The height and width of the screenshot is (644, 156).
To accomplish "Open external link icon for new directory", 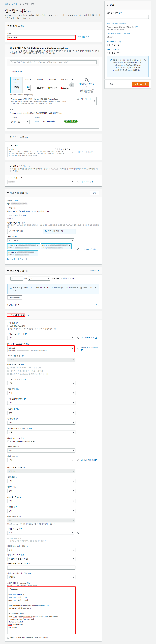I will coord(96,337).
